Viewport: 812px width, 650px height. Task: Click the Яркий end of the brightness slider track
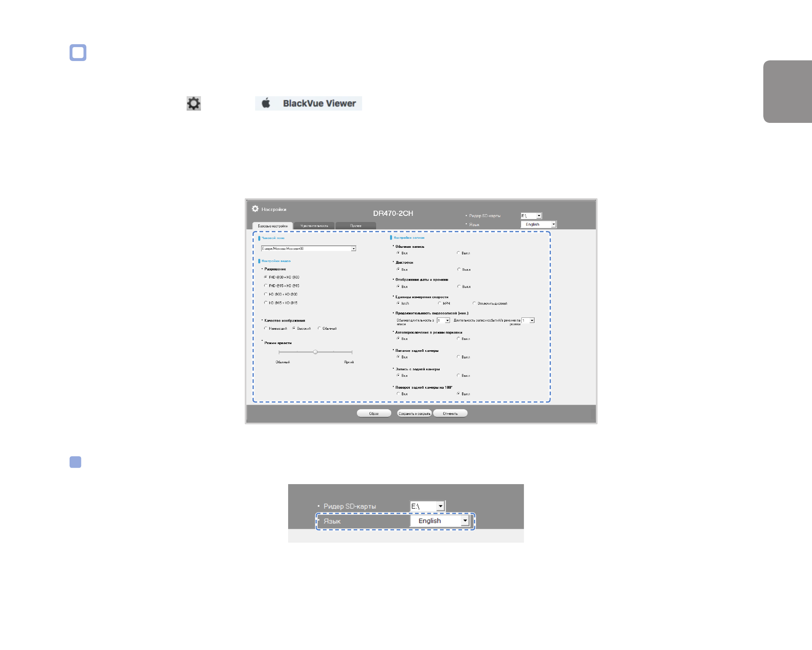pyautogui.click(x=351, y=352)
